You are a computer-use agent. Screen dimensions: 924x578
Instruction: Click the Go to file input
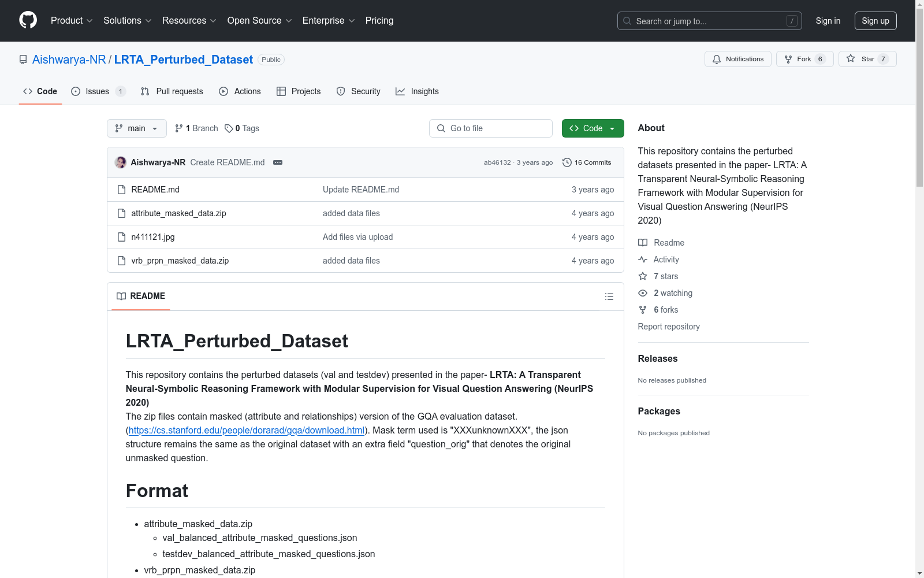click(491, 128)
